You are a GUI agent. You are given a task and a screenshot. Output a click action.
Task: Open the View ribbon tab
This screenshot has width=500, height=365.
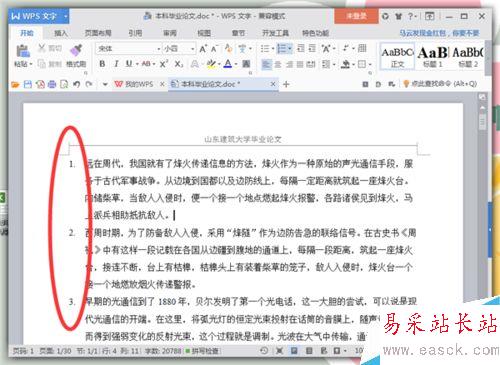pos(204,33)
